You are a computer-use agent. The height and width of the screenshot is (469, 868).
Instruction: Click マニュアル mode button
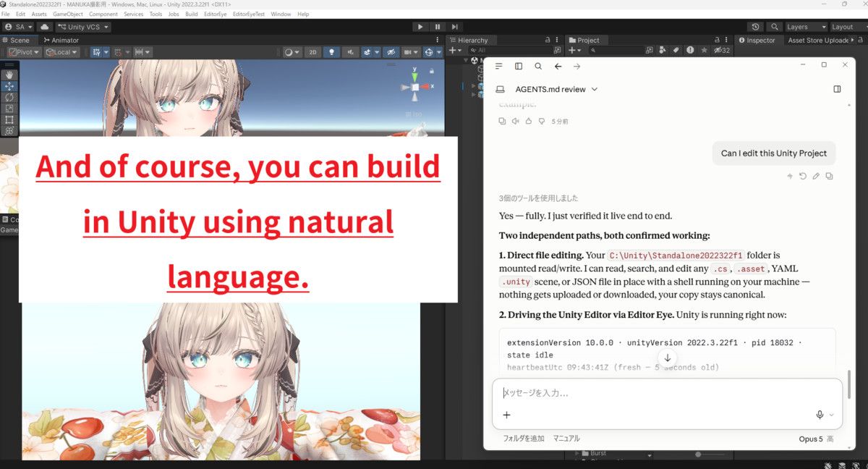pos(566,439)
